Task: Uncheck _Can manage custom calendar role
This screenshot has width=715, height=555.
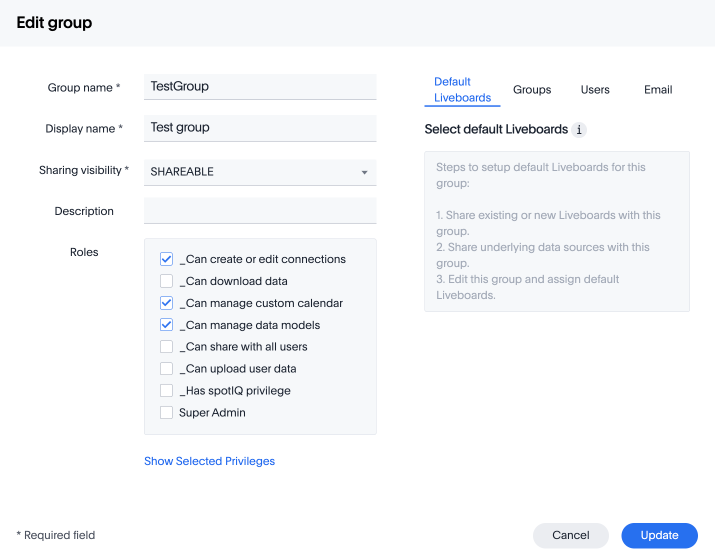Action: click(167, 303)
